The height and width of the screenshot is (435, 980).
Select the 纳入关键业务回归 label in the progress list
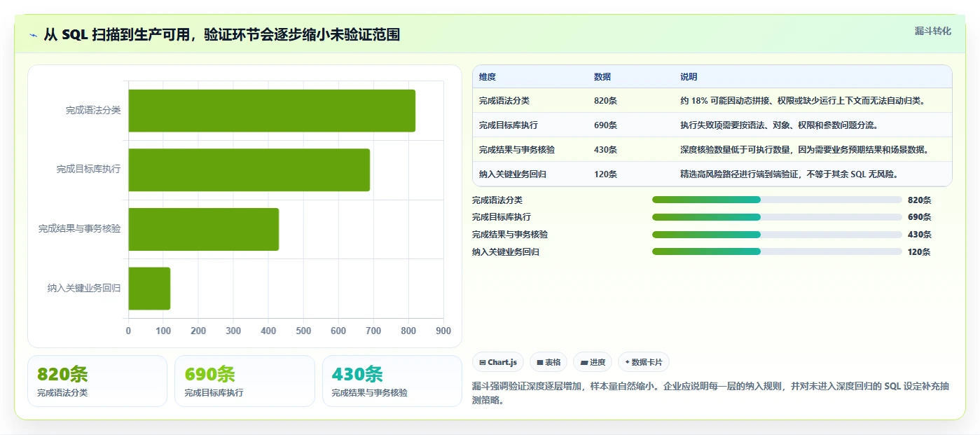506,252
